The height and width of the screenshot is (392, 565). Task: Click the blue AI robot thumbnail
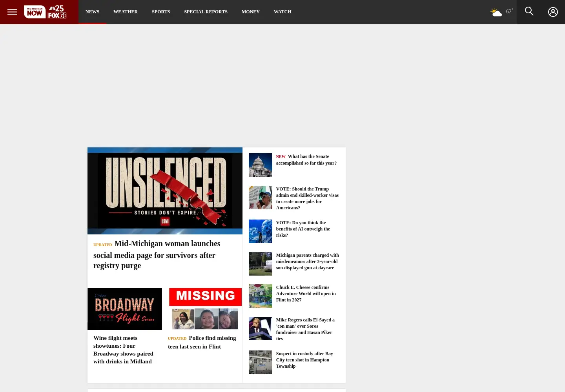pyautogui.click(x=261, y=231)
